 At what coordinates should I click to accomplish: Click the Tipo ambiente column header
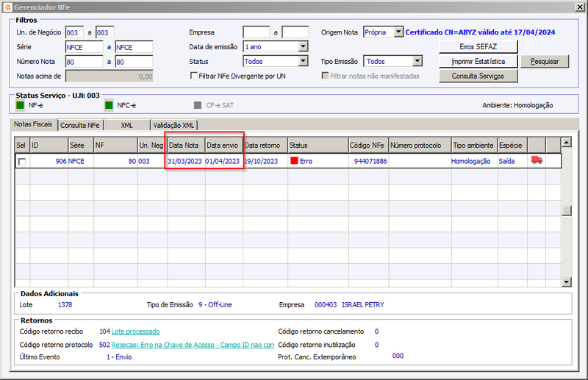click(474, 146)
